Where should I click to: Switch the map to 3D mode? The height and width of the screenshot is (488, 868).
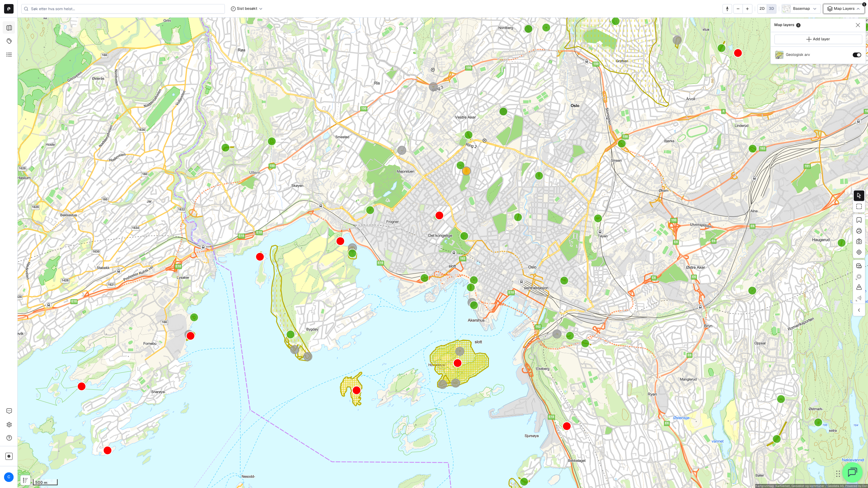(771, 9)
